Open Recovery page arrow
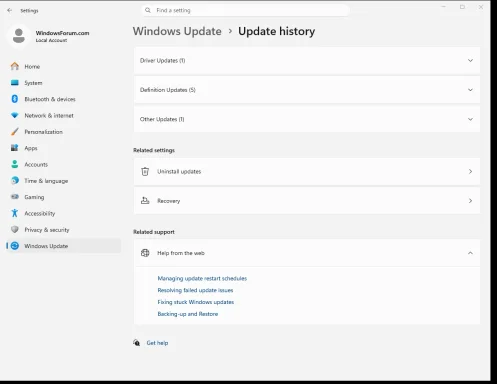Viewport: 497px width, 384px height. click(x=470, y=201)
